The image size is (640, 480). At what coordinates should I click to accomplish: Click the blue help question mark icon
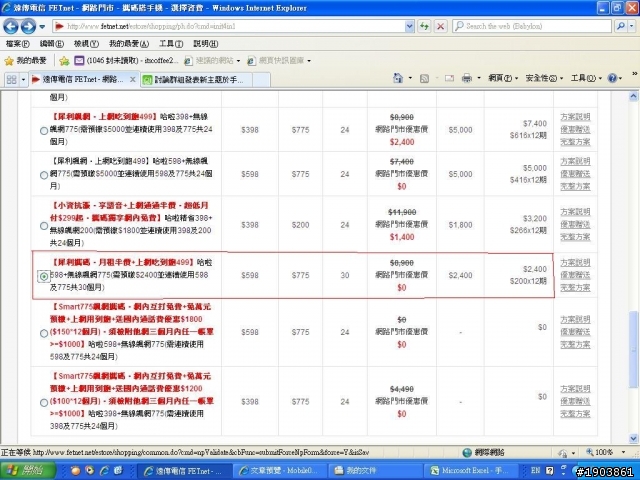612,78
